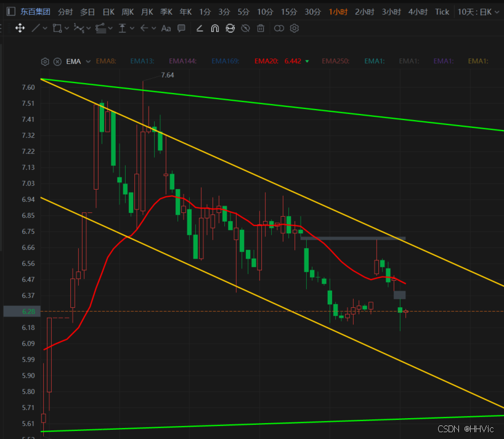Select the gray horizontal resistance bar drawing
This screenshot has width=504, height=439.
tap(353, 239)
